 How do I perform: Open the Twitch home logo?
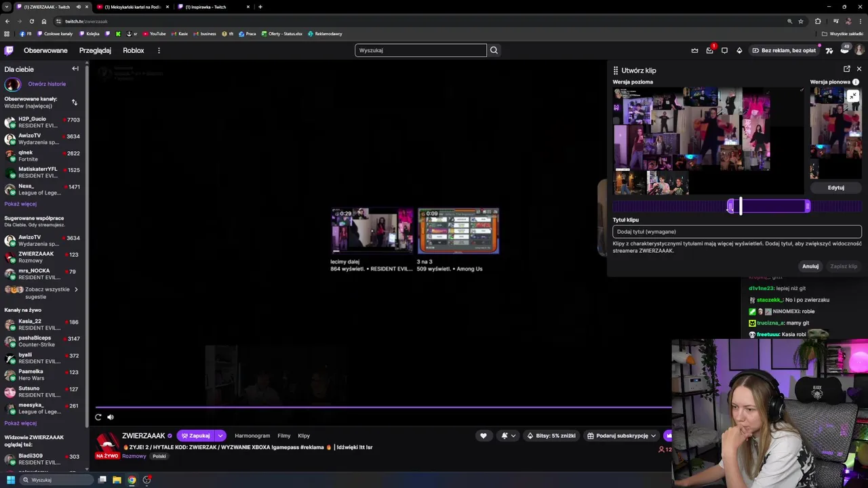(9, 50)
